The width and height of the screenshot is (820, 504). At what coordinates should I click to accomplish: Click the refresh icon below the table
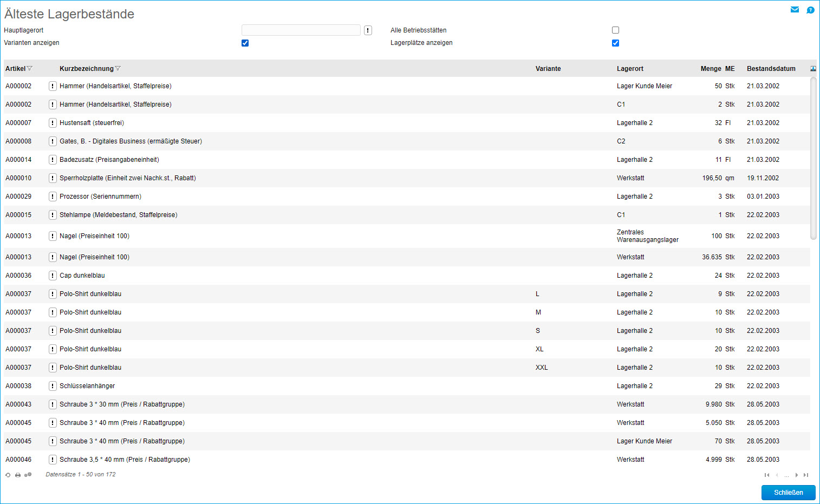[8, 475]
